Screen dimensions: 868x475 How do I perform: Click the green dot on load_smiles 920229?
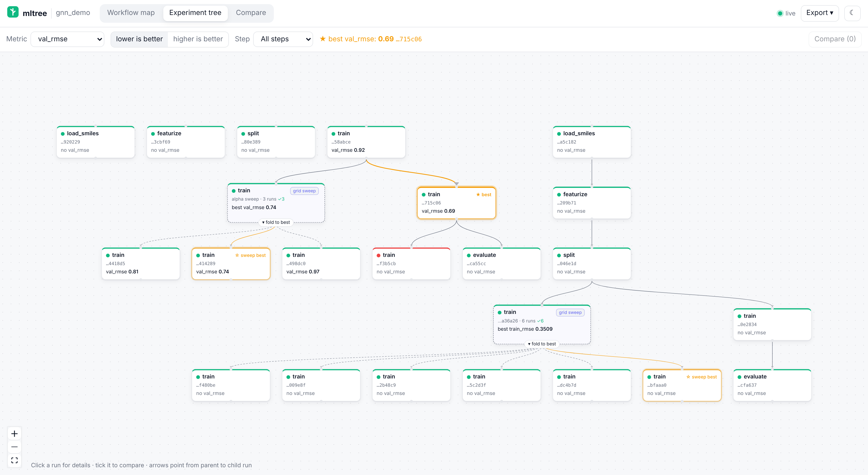pos(63,134)
